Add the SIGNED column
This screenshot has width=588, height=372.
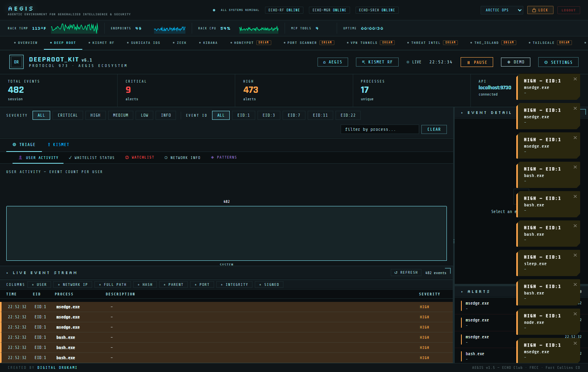pos(269,285)
